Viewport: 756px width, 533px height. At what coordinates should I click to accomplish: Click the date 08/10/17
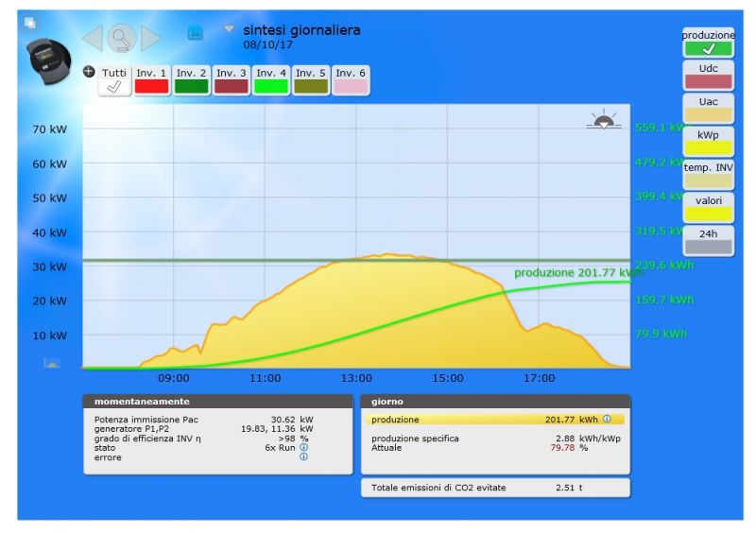(267, 44)
